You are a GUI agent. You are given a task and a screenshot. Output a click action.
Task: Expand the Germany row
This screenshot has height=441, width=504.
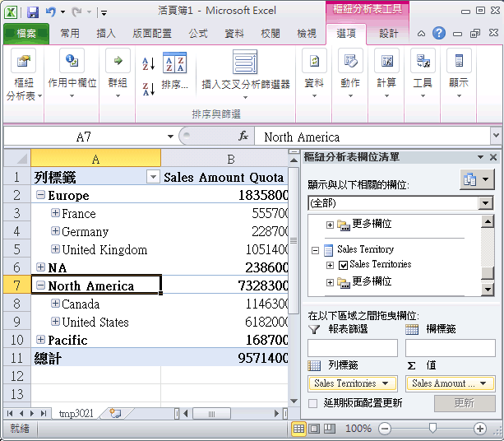55,230
